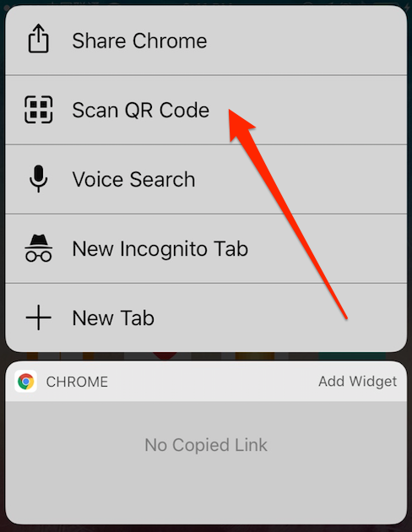Tap the CHROME widget title label
The width and height of the screenshot is (412, 532).
tap(77, 382)
